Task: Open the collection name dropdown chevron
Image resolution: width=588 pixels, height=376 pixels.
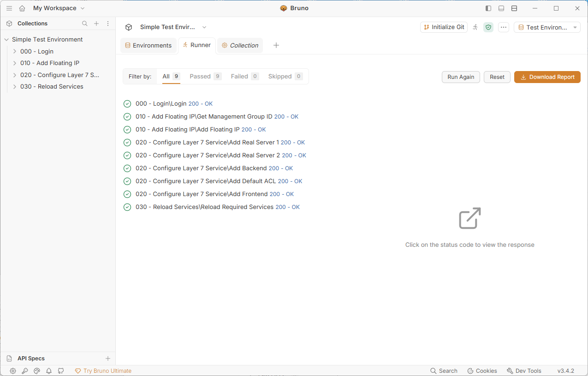Action: coord(204,27)
